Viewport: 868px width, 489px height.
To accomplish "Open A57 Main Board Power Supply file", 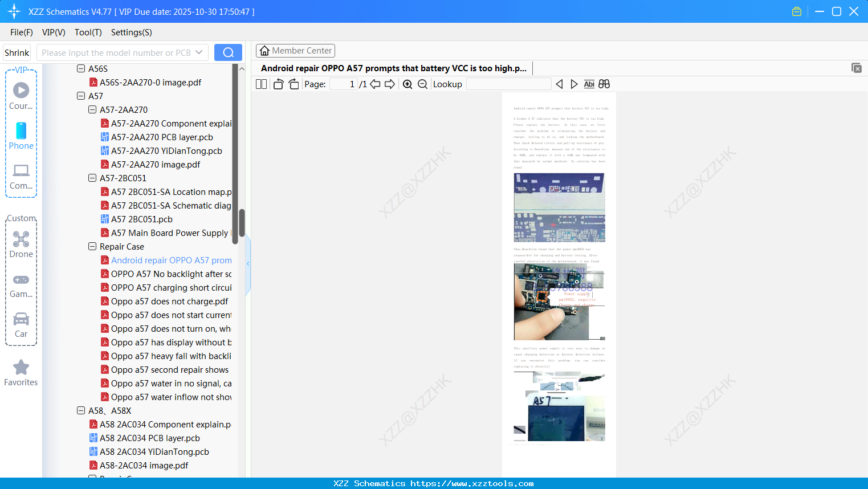I will click(x=166, y=233).
